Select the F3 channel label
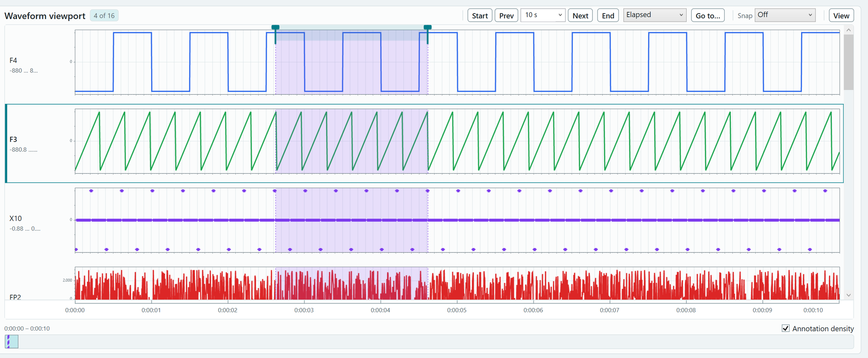Image resolution: width=868 pixels, height=358 pixels. coord(13,140)
